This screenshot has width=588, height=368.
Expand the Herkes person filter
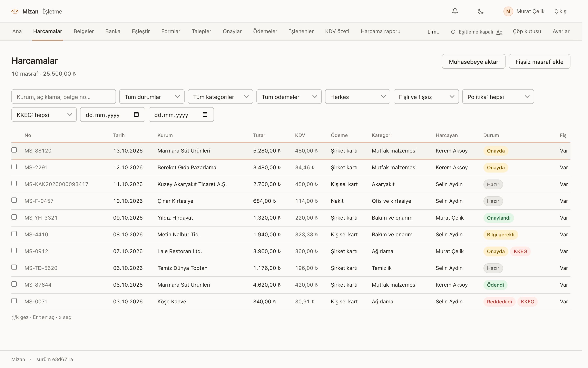357,97
